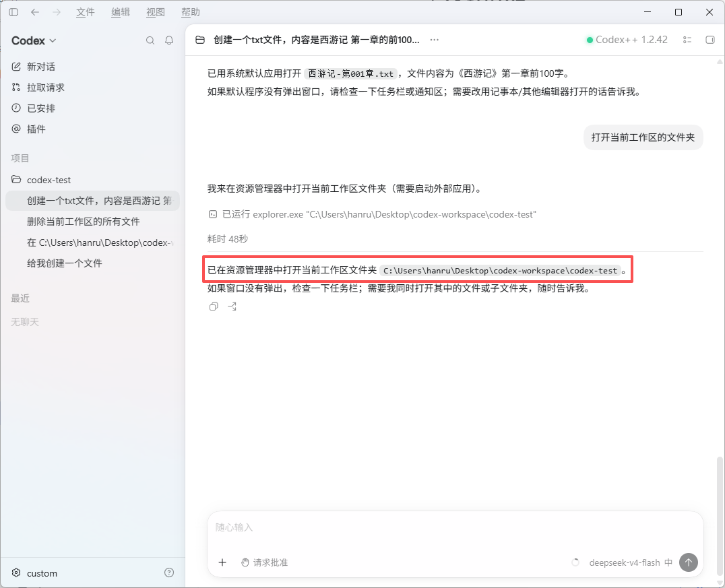Click the Codex++ 1.2.42 status indicator
This screenshot has width=725, height=588.
tap(627, 40)
